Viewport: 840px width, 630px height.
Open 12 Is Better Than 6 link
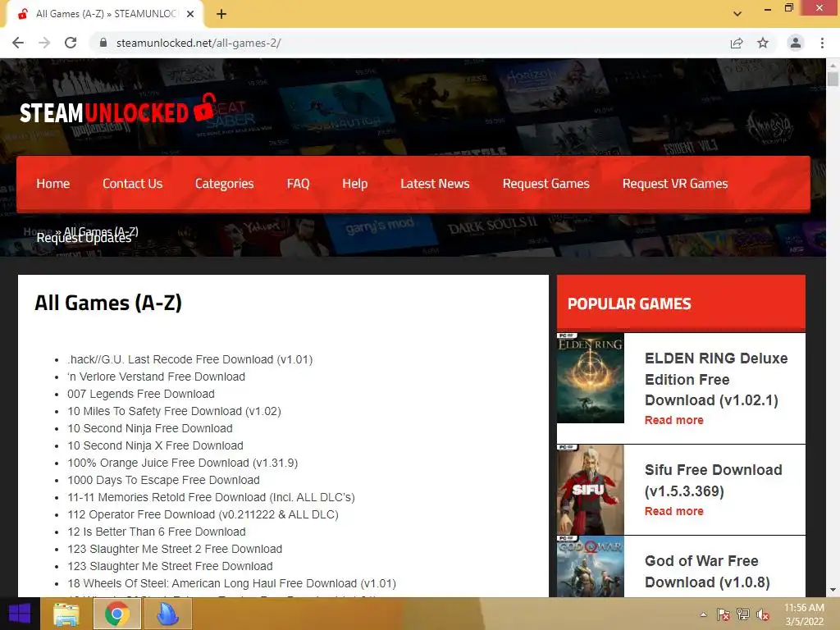[x=157, y=532]
